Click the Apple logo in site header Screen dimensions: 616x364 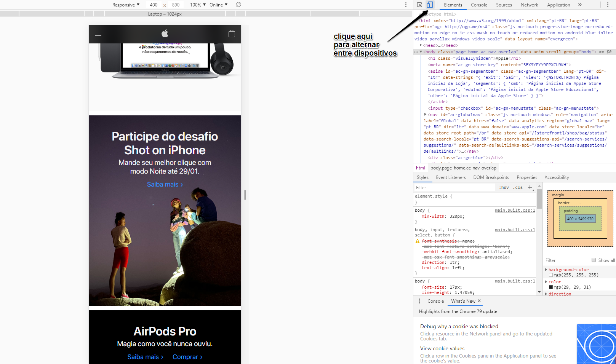tap(165, 34)
